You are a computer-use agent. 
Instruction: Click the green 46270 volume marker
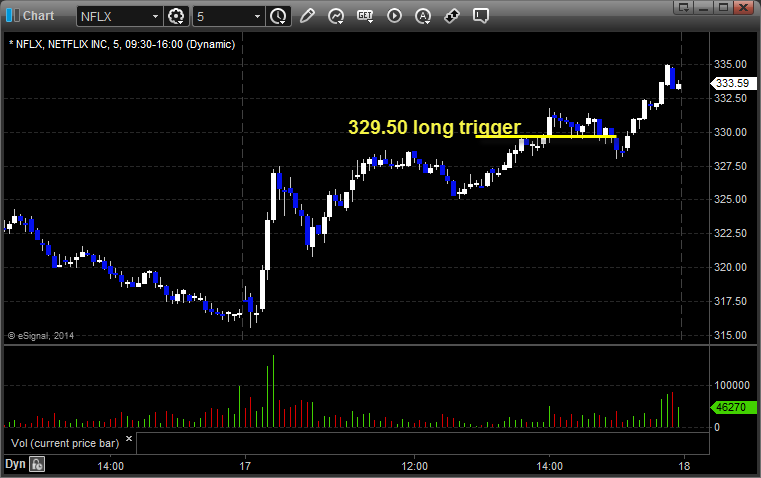tap(733, 407)
